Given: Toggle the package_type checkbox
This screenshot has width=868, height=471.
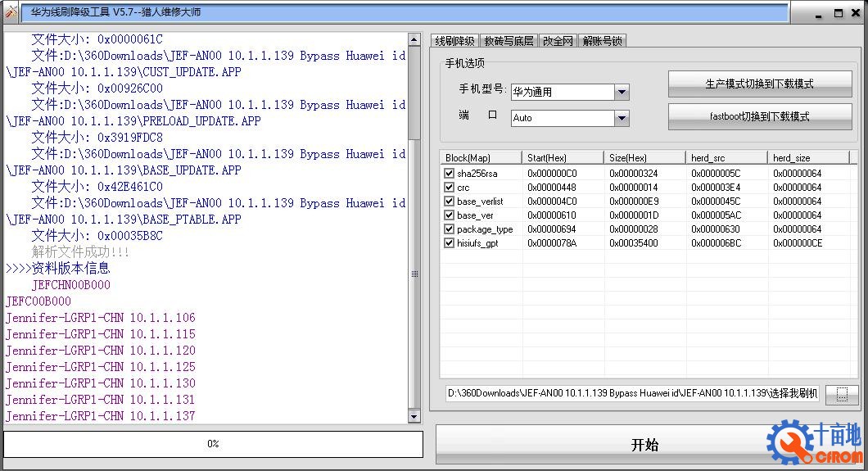Looking at the screenshot, I should (x=449, y=229).
